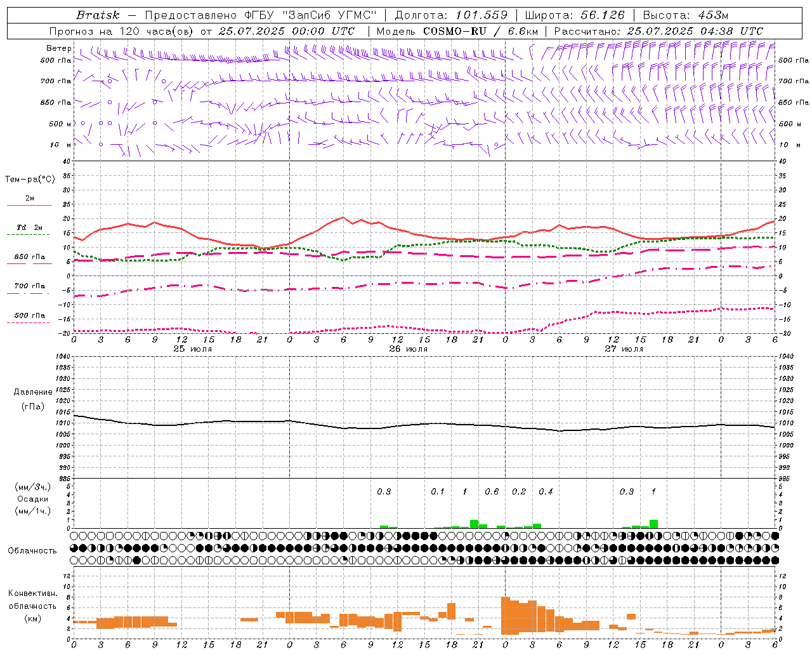The height and width of the screenshot is (650, 812).
Task: Click the green dotted Td 2м legend line
Action: point(28,235)
